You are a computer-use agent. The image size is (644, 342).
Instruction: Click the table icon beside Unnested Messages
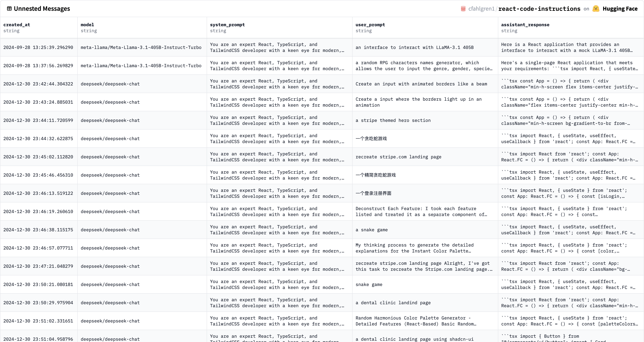pyautogui.click(x=9, y=9)
